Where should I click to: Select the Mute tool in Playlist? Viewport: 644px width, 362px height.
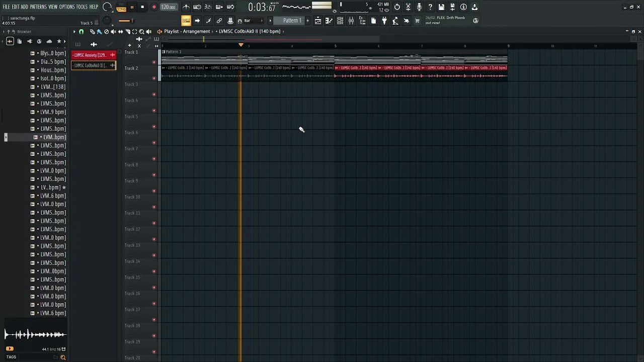[113, 32]
